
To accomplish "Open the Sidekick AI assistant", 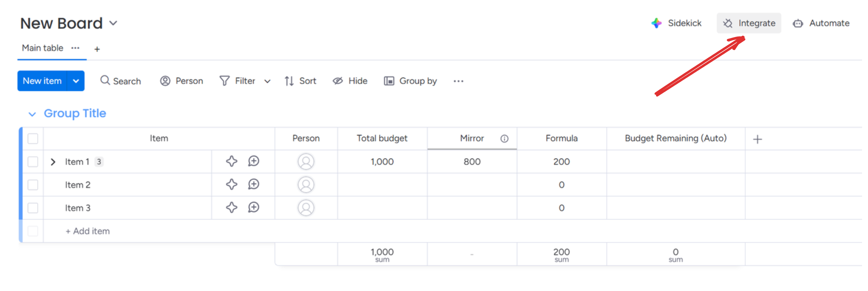I will [676, 23].
